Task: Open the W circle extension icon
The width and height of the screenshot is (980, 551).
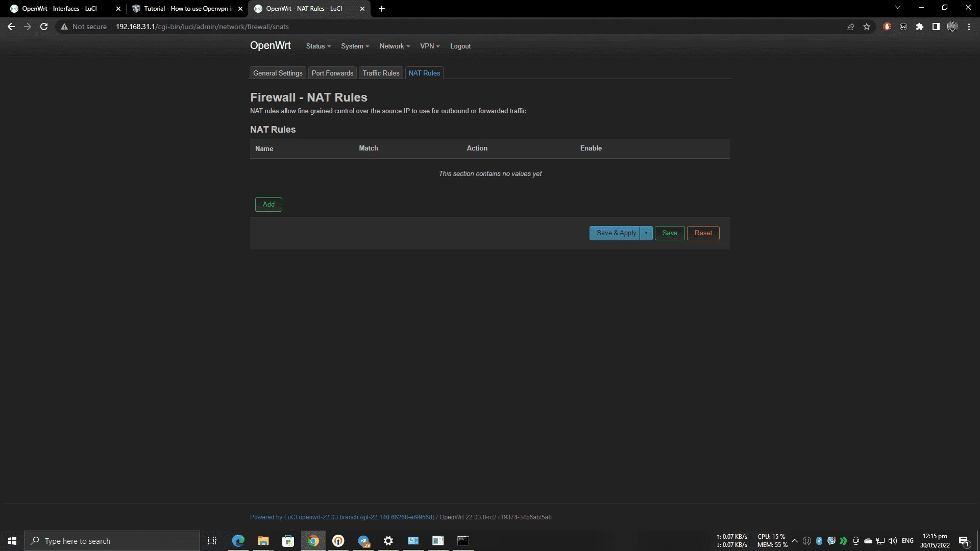Action: coord(903,27)
